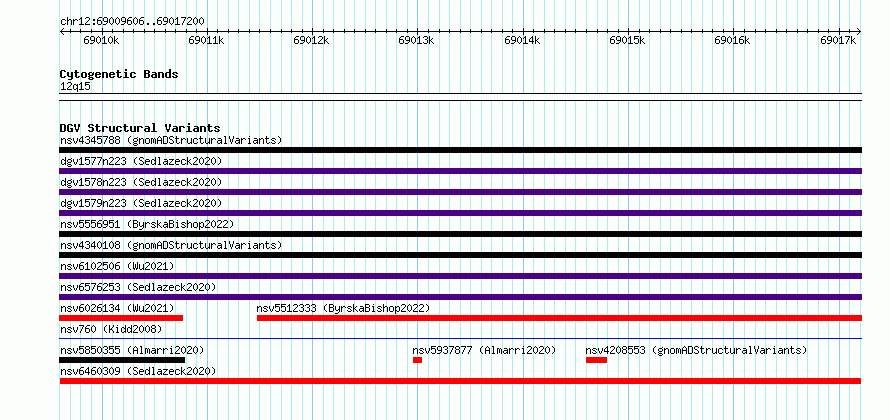Open the dgv1578n223 Sedlazeck2020 label

point(141,182)
